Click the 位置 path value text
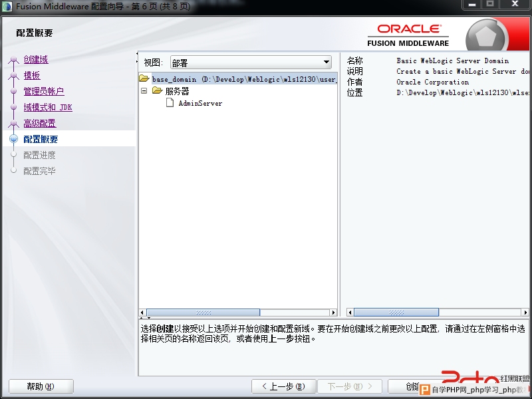This screenshot has width=532, height=399. (462, 92)
